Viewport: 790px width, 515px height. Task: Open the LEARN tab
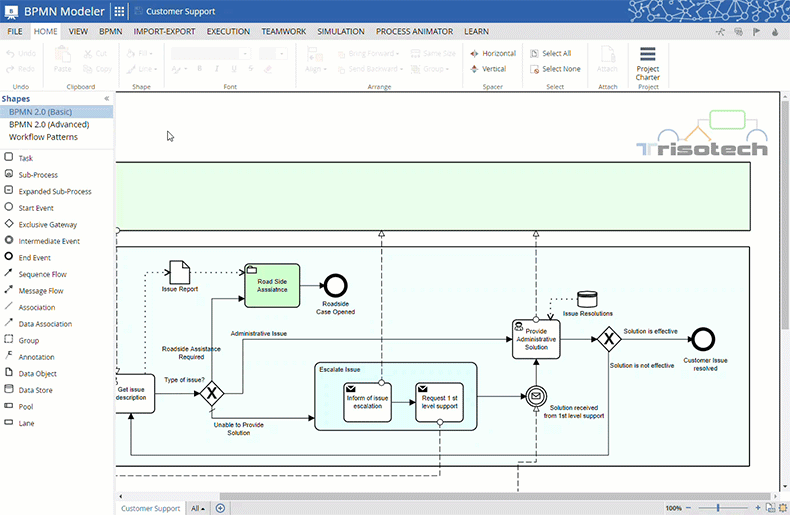pos(476,31)
